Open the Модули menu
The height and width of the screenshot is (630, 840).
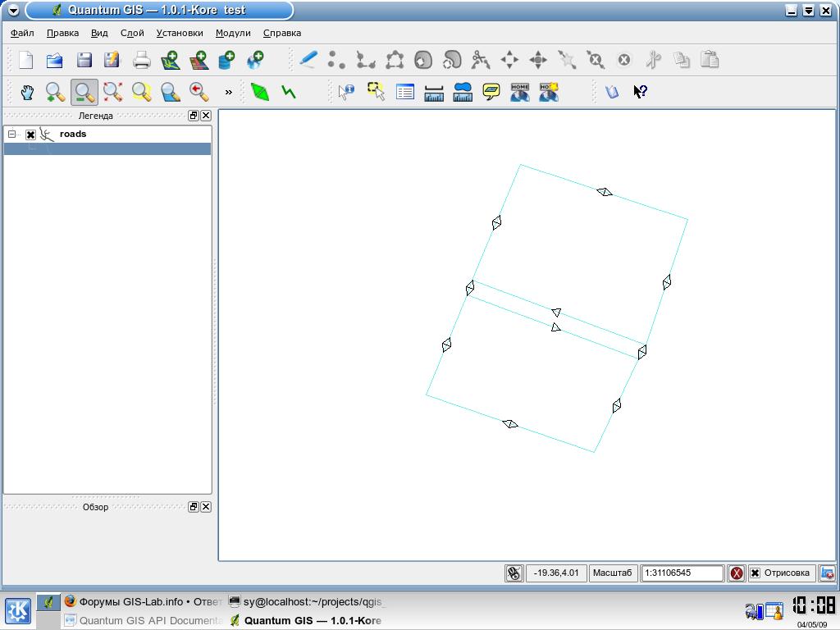(x=233, y=33)
